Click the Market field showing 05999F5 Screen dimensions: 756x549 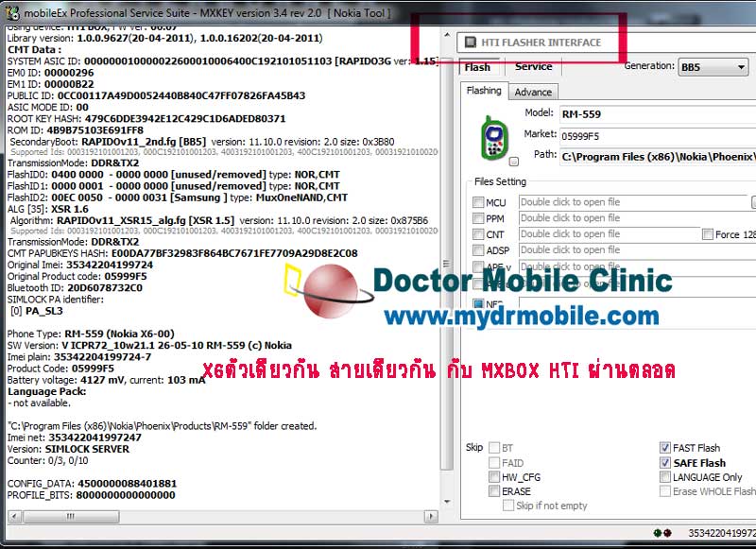pyautogui.click(x=658, y=136)
